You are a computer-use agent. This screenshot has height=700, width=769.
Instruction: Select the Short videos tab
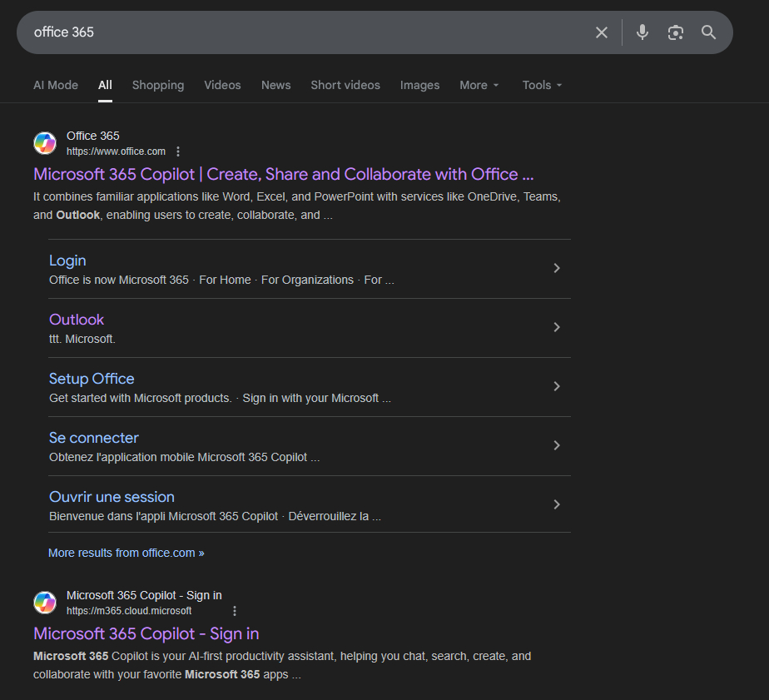point(345,85)
